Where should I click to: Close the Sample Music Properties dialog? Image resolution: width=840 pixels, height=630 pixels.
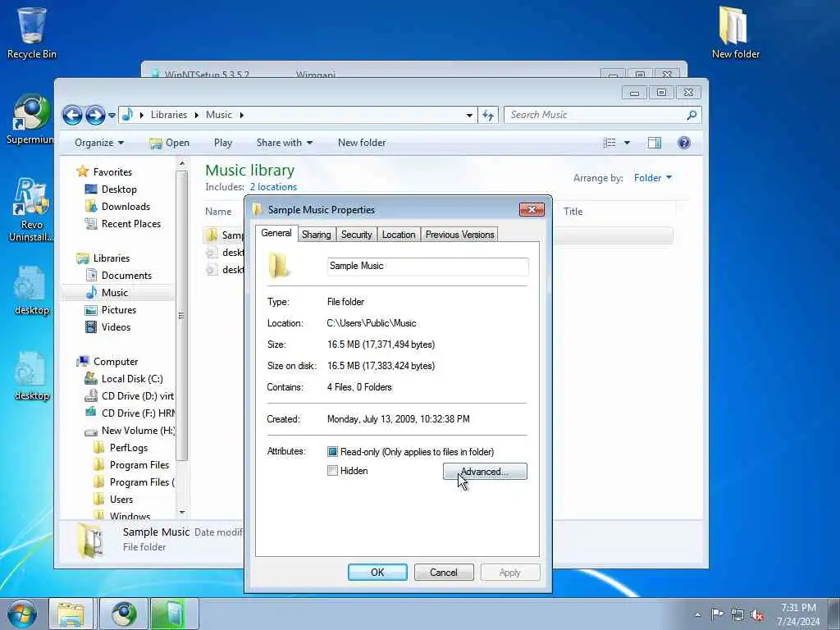tap(532, 209)
